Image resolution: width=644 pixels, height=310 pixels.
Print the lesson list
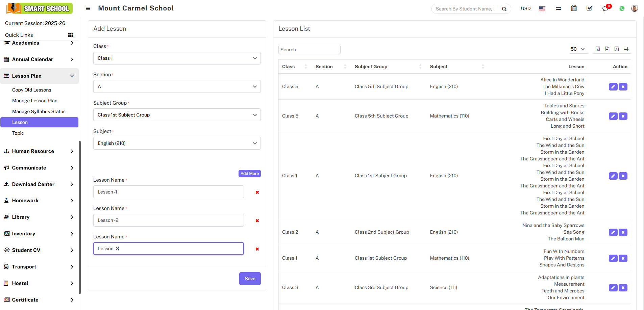click(x=626, y=49)
